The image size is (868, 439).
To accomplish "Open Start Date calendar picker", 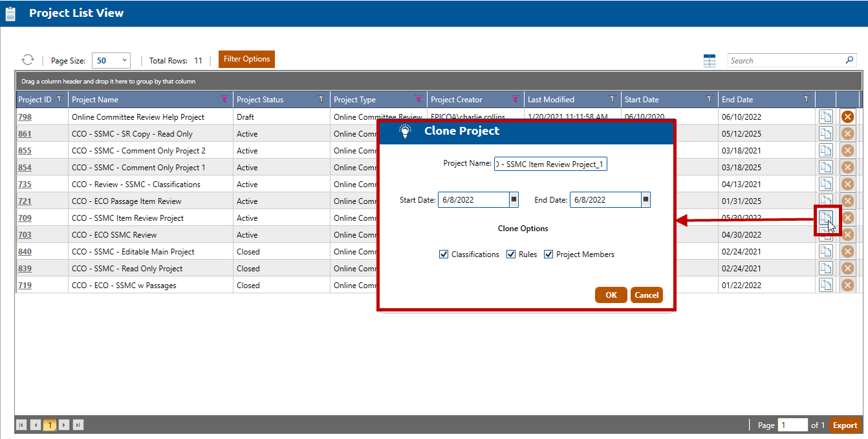I will [x=514, y=199].
